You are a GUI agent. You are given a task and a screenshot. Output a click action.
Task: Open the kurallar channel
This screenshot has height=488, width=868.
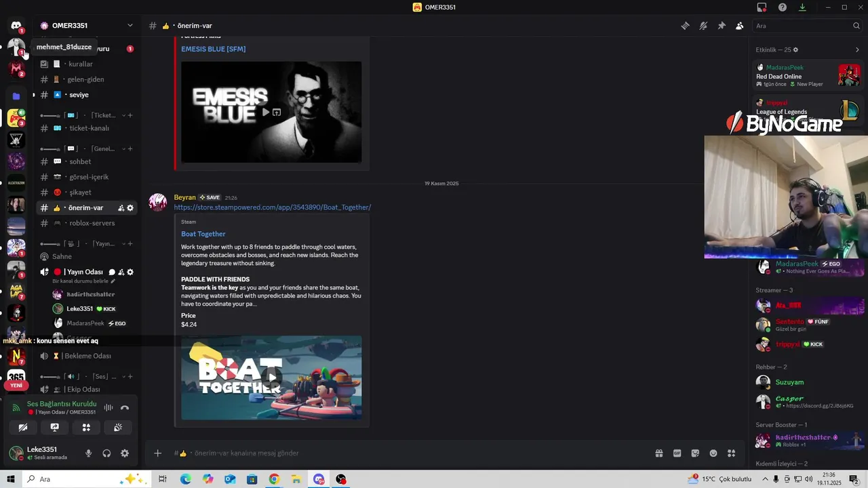coord(87,64)
